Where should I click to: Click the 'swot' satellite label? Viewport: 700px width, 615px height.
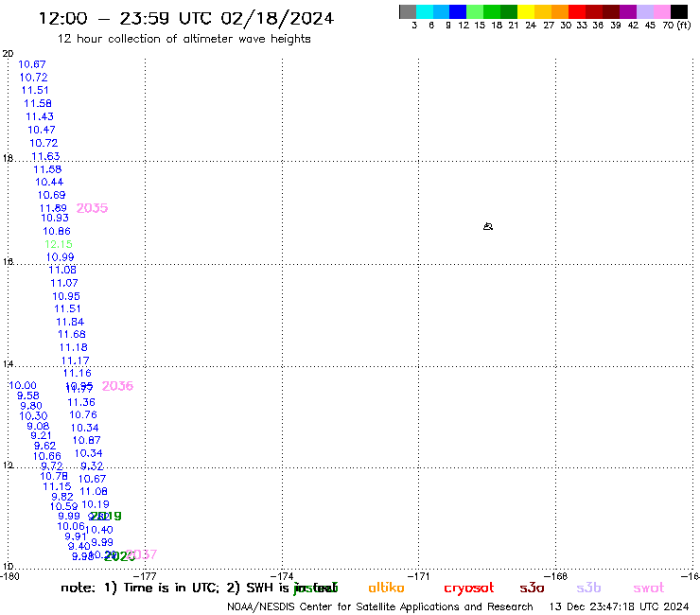click(x=649, y=588)
